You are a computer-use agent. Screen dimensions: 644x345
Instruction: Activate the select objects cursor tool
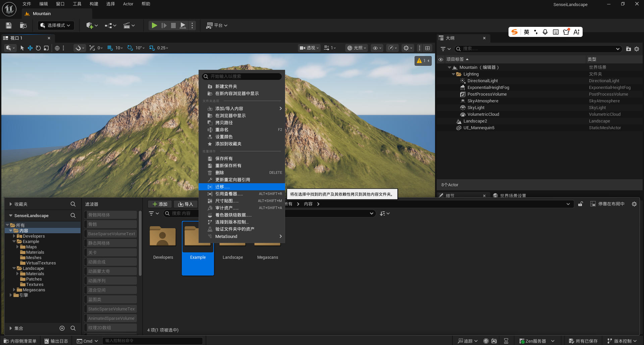(22, 48)
